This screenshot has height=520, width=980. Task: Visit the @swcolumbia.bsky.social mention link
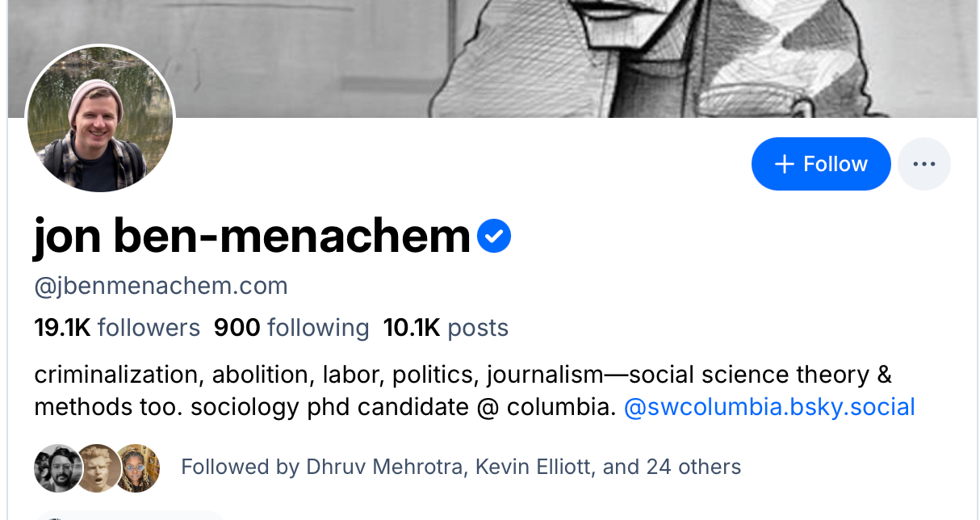(x=769, y=406)
